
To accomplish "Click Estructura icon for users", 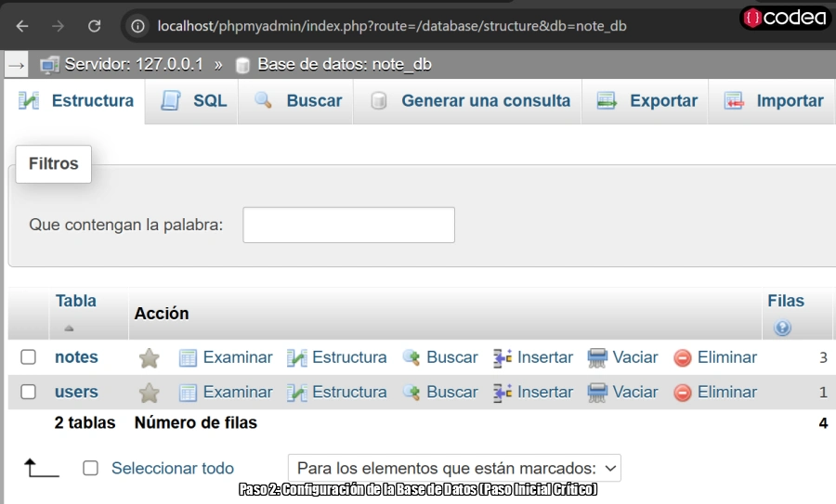I will coord(297,394).
